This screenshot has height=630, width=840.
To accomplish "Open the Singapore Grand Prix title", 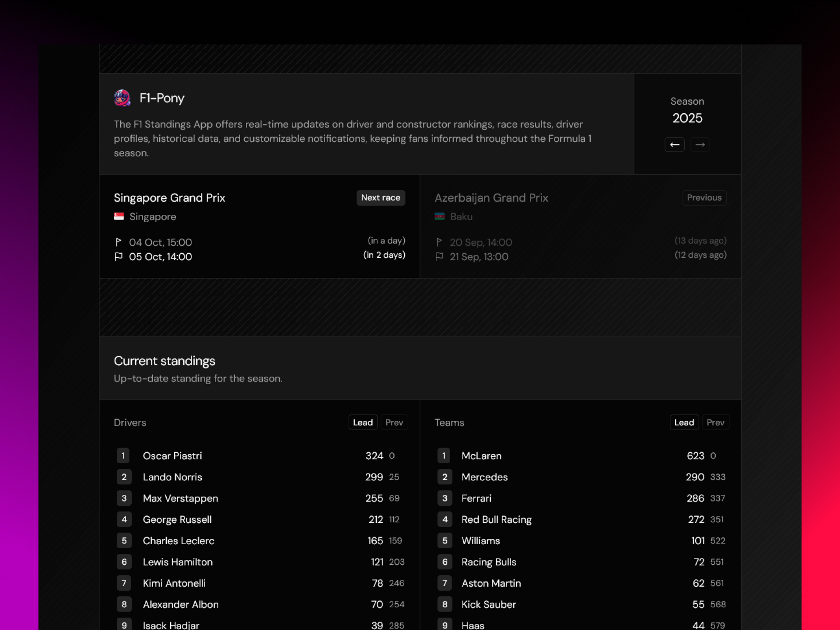I will (169, 198).
